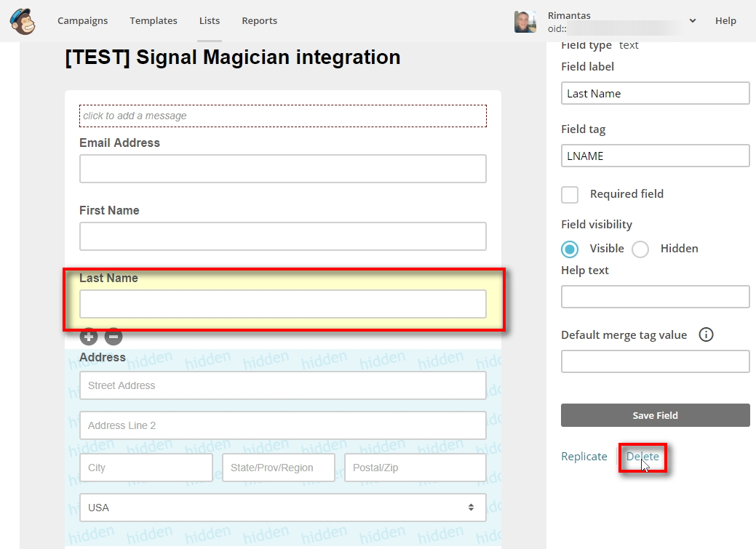Select the Hidden visibility option

coord(640,249)
